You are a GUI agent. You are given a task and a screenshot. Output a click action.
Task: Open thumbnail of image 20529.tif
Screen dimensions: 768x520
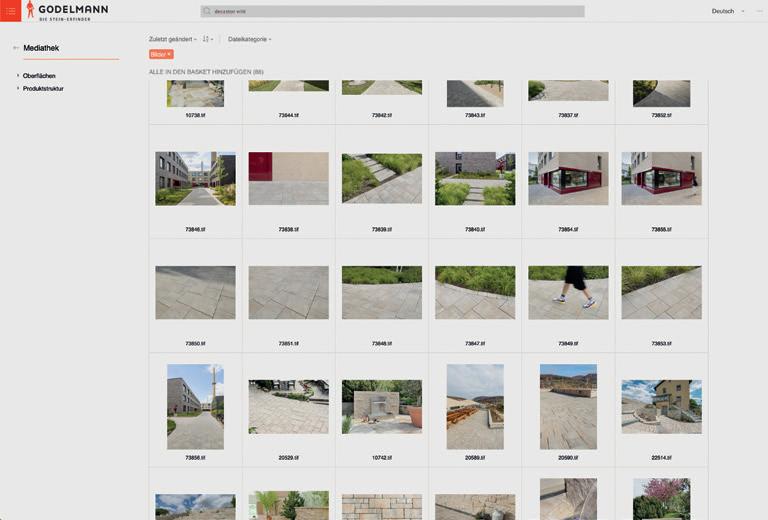point(288,406)
